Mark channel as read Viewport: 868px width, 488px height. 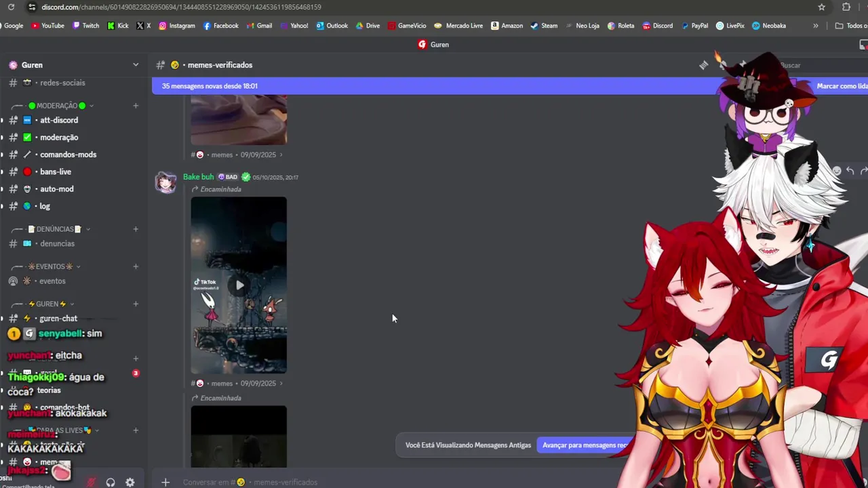842,86
